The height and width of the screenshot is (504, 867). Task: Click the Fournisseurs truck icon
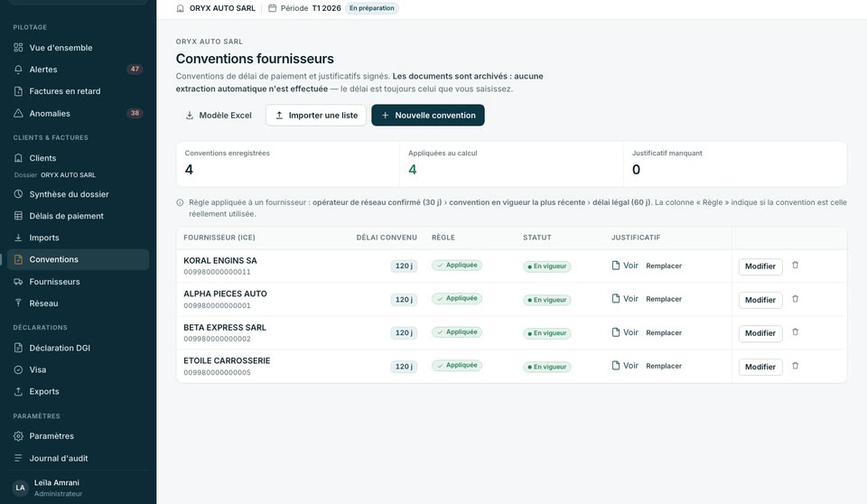tap(18, 282)
